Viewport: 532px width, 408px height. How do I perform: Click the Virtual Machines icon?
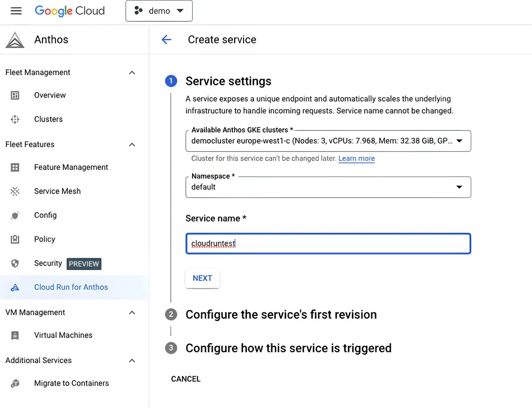[15, 335]
